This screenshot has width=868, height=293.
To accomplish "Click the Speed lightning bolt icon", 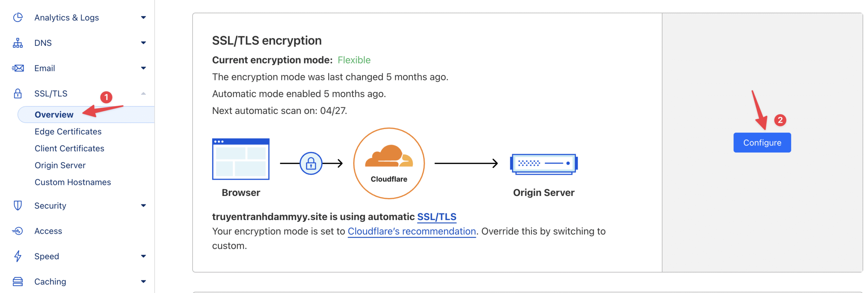I will 18,256.
